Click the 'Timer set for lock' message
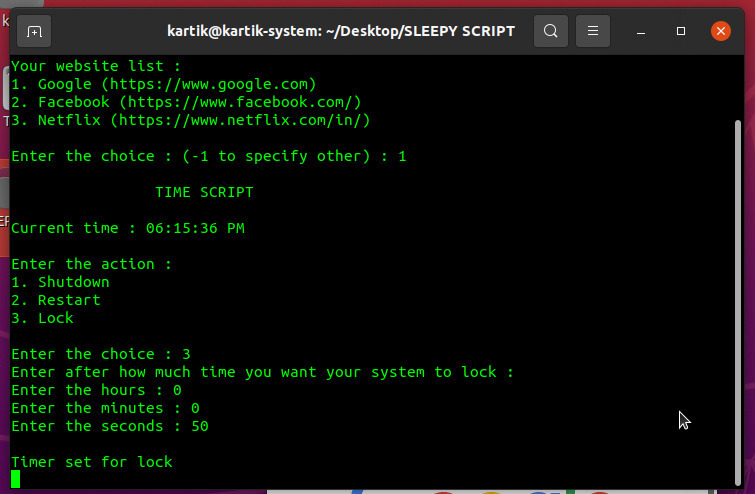This screenshot has width=755, height=494. point(91,462)
